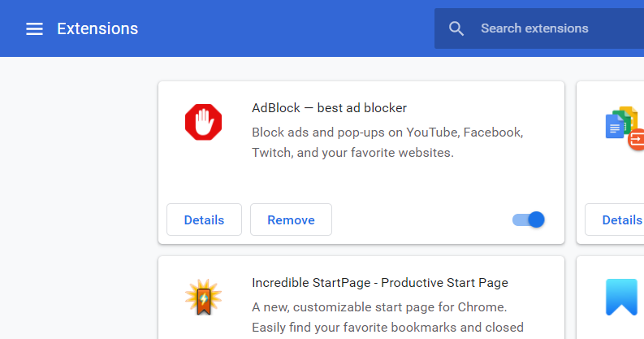The width and height of the screenshot is (644, 339).
Task: Click the Incredible StartPage description text
Action: point(387,318)
